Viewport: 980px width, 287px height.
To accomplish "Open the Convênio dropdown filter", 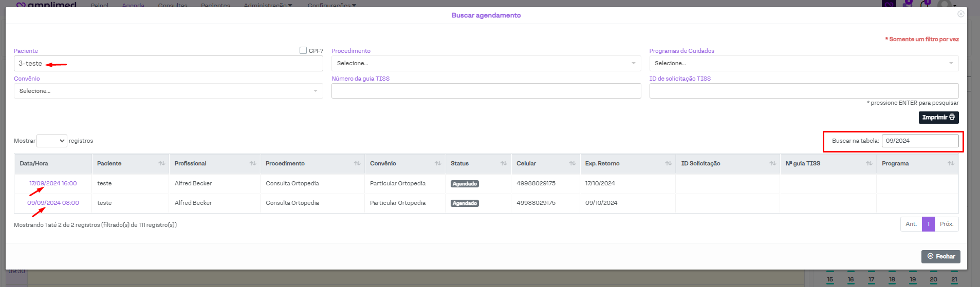I will (x=168, y=91).
